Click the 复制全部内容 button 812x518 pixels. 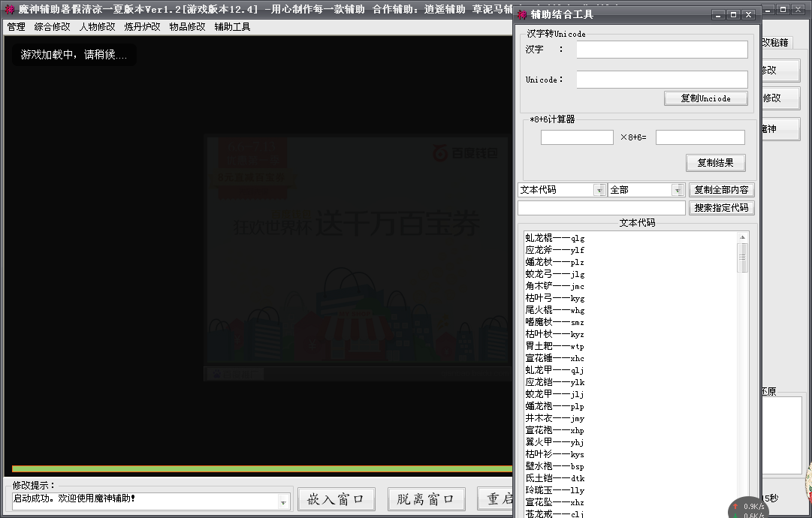coord(721,190)
